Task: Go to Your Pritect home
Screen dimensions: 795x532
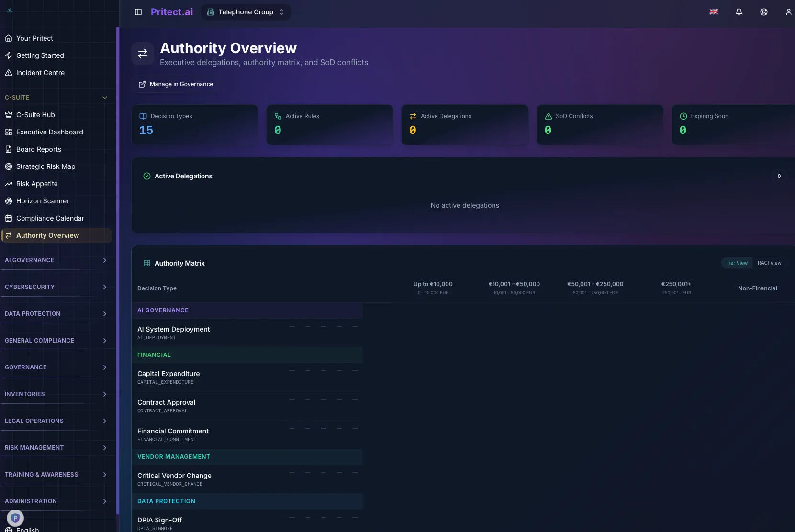Action: pos(56,38)
